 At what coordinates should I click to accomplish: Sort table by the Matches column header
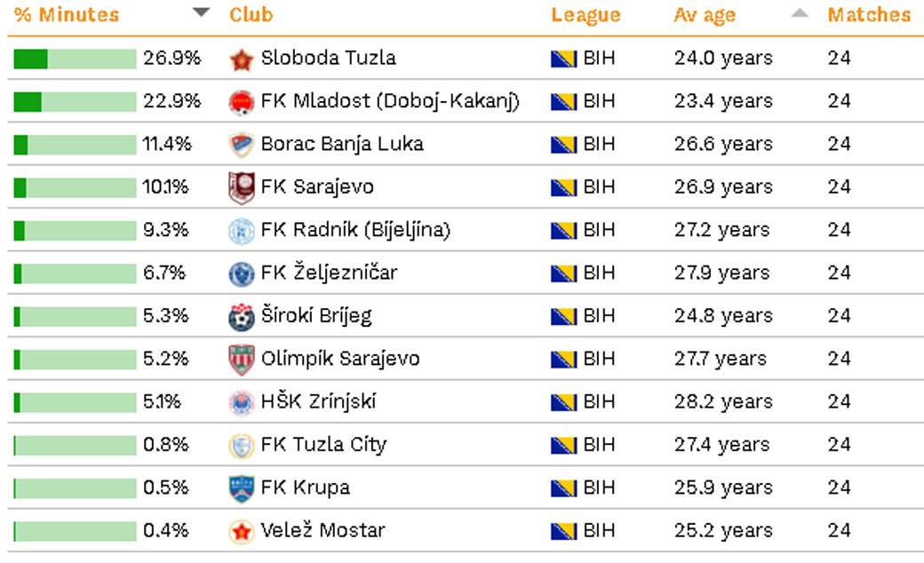point(869,14)
